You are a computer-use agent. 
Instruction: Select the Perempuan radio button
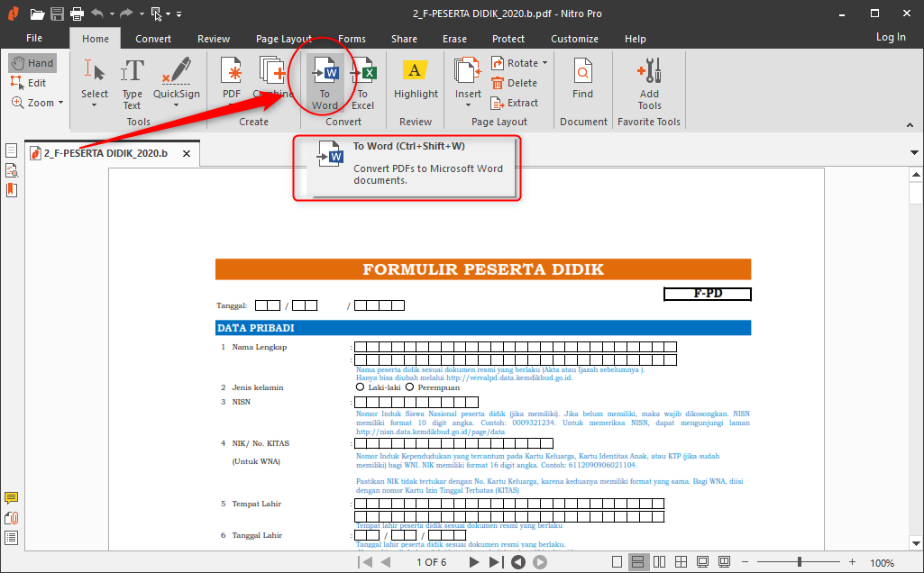(x=409, y=387)
